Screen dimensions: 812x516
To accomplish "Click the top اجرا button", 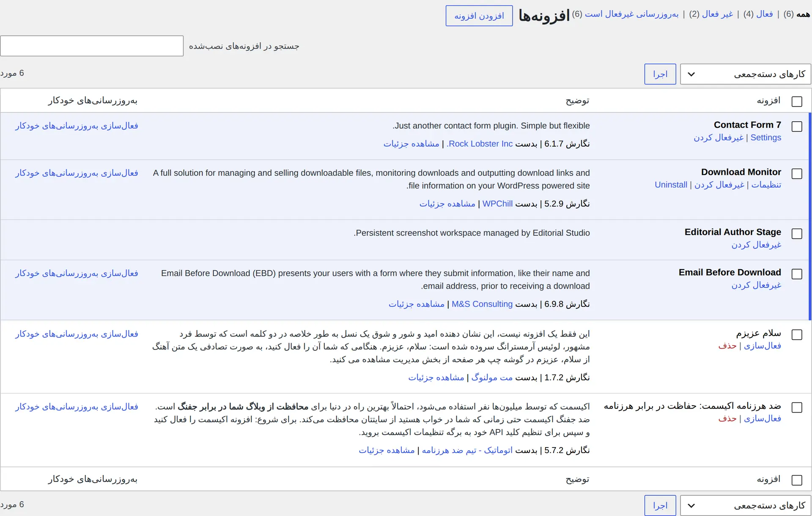I will (x=660, y=74).
